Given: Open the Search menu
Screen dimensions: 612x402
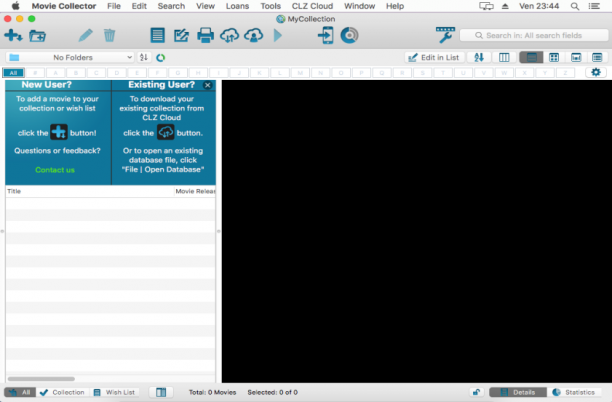Looking at the screenshot, I should (x=171, y=6).
